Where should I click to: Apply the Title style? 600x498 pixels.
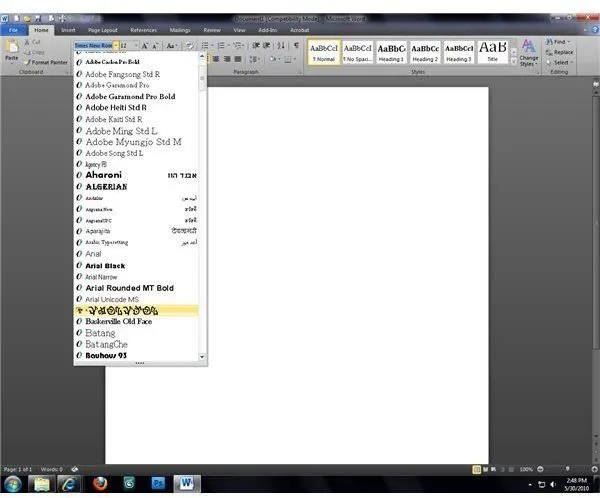tap(493, 52)
